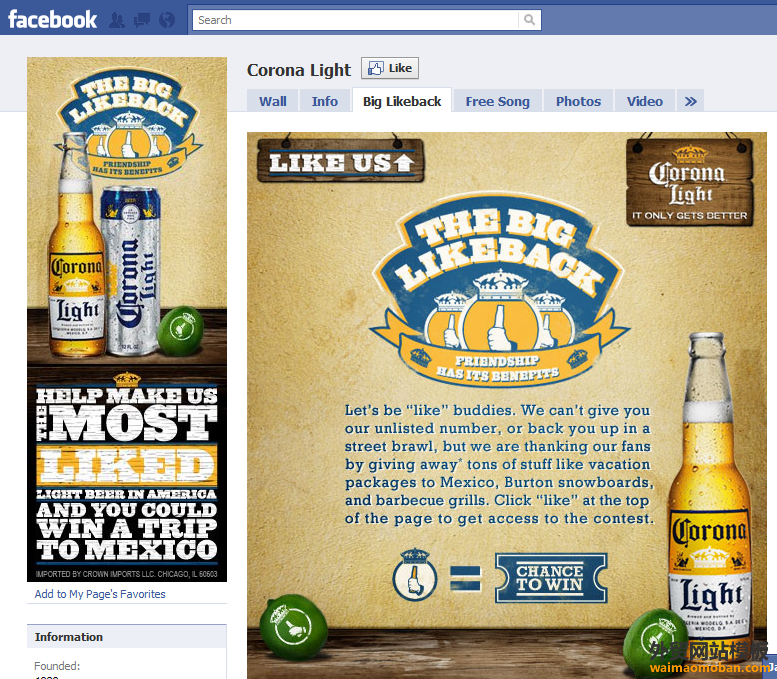Click Add to My Page's Favorites
Viewport: 777px width, 679px height.
point(100,594)
